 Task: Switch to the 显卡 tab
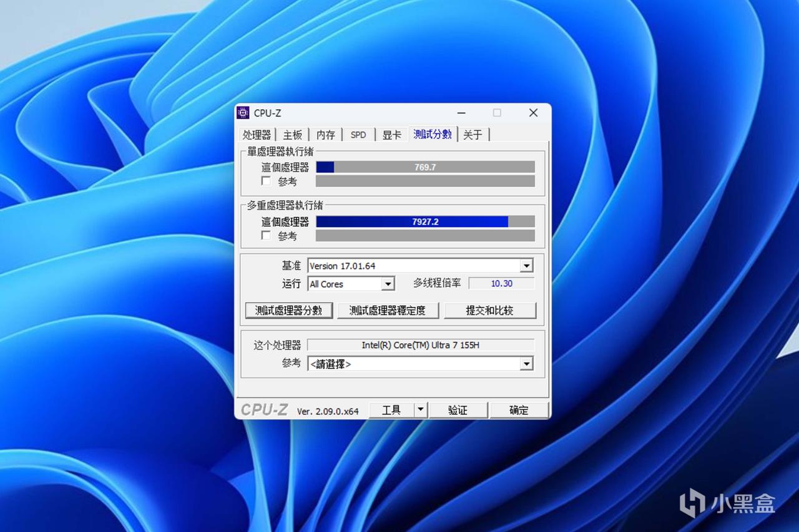[391, 135]
